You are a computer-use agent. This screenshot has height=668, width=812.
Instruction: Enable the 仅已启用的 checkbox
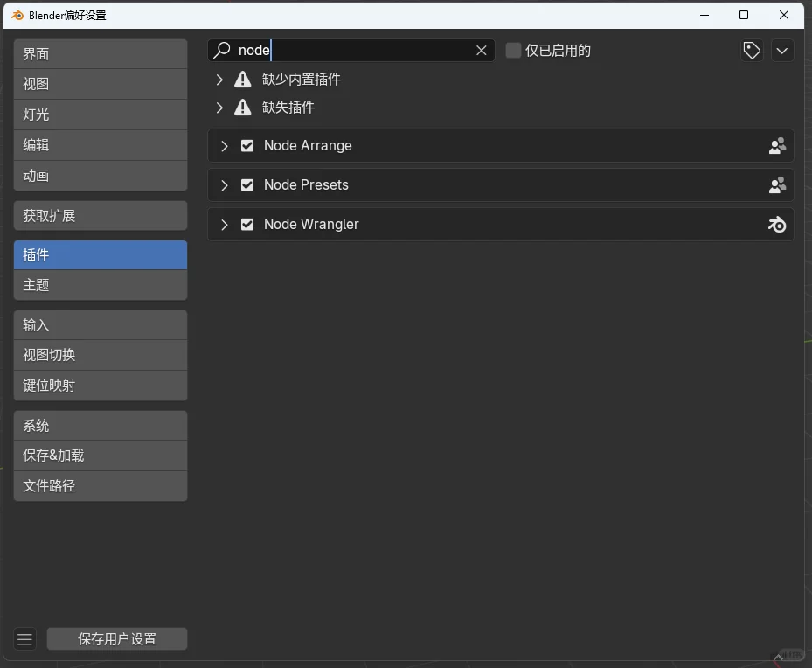[x=513, y=50]
